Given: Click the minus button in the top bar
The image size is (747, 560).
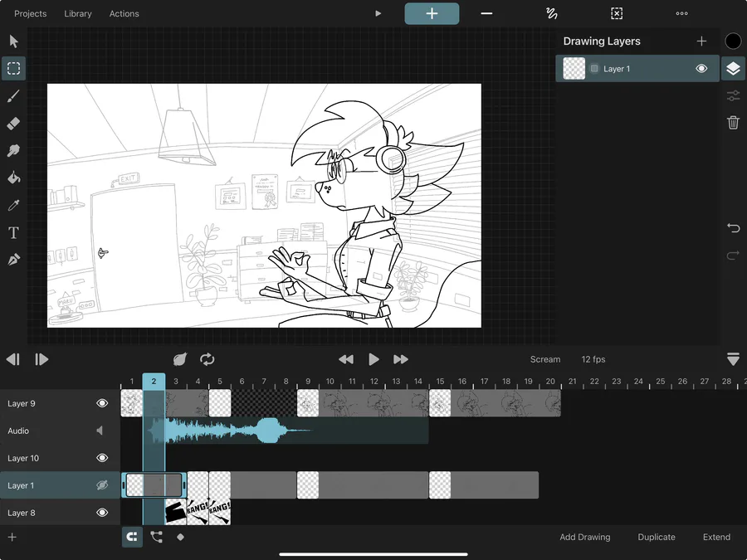Looking at the screenshot, I should coord(486,13).
